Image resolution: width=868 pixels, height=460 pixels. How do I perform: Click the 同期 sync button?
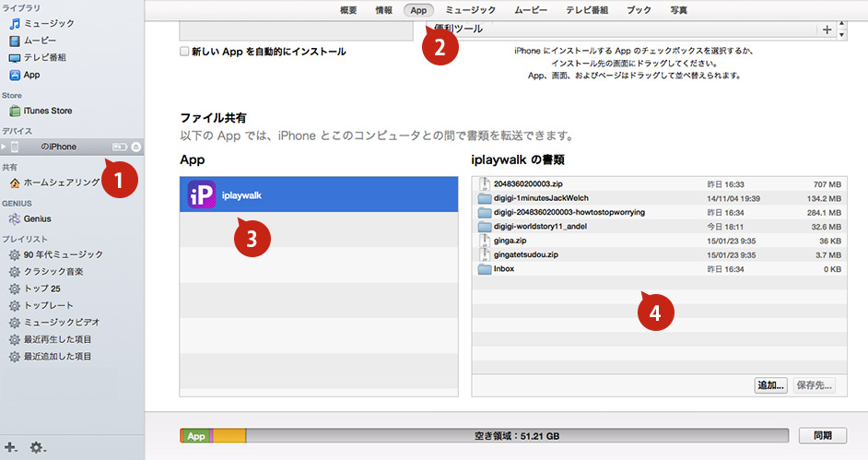pyautogui.click(x=823, y=436)
